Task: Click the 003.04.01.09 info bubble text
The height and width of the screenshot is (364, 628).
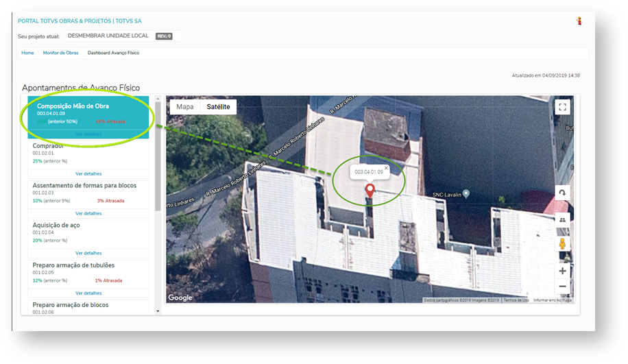Action: tap(368, 172)
